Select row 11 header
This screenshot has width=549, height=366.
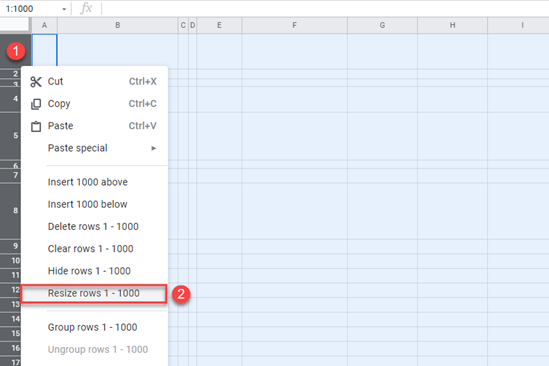click(11, 276)
